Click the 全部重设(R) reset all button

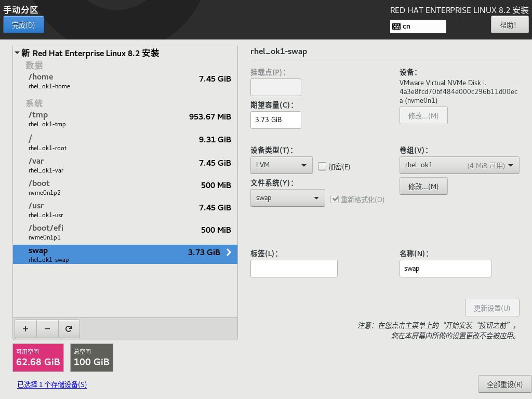pyautogui.click(x=504, y=384)
